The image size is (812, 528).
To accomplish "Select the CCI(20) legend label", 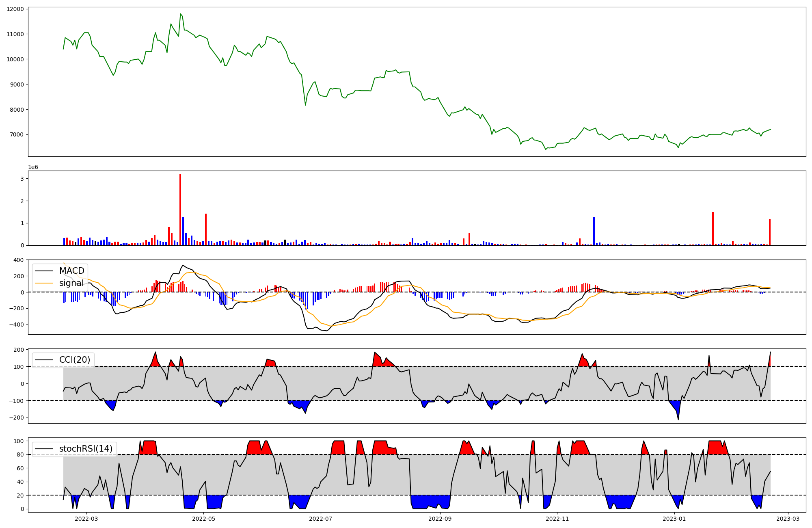I will coord(75,360).
